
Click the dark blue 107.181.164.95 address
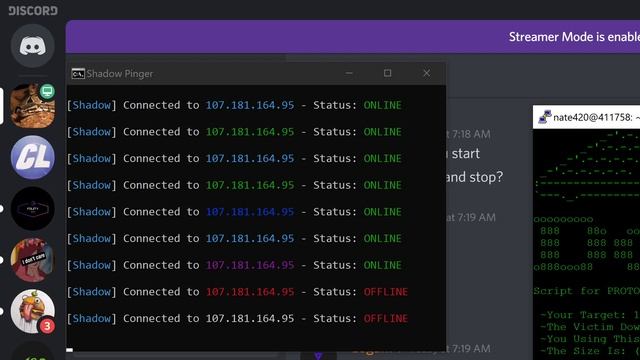(250, 212)
